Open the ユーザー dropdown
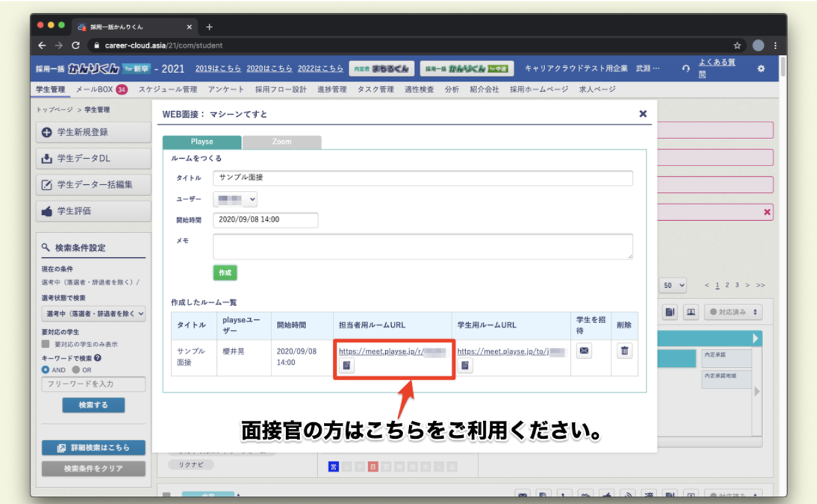Image resolution: width=817 pixels, height=504 pixels. pos(236,199)
